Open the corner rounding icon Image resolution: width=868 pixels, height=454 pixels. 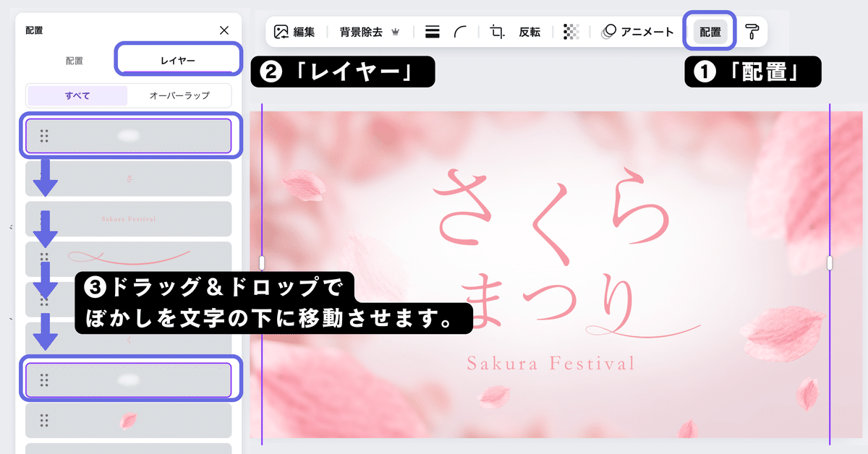point(461,32)
